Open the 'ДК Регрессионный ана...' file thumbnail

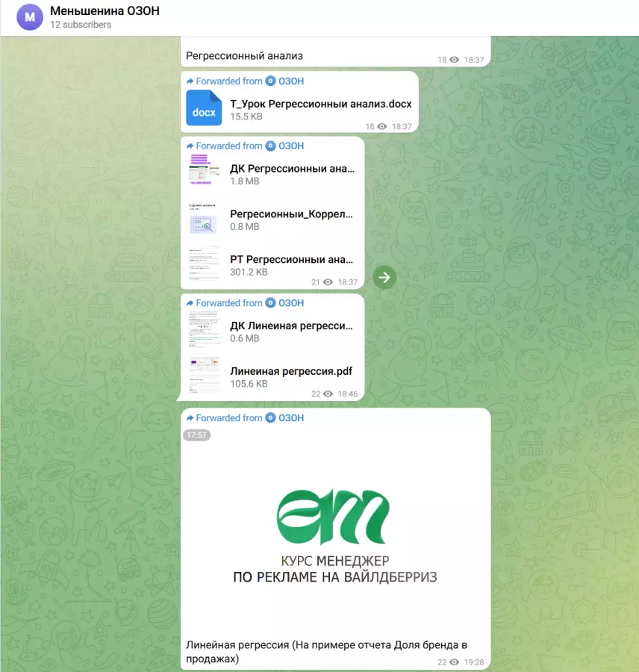(204, 169)
